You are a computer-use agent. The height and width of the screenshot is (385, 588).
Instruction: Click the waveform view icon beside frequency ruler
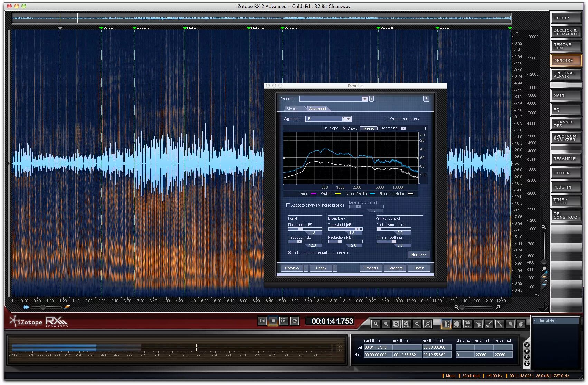click(544, 284)
